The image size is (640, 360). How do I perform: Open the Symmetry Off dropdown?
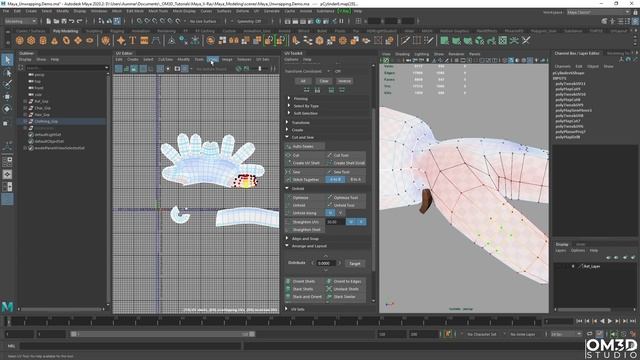click(x=249, y=21)
